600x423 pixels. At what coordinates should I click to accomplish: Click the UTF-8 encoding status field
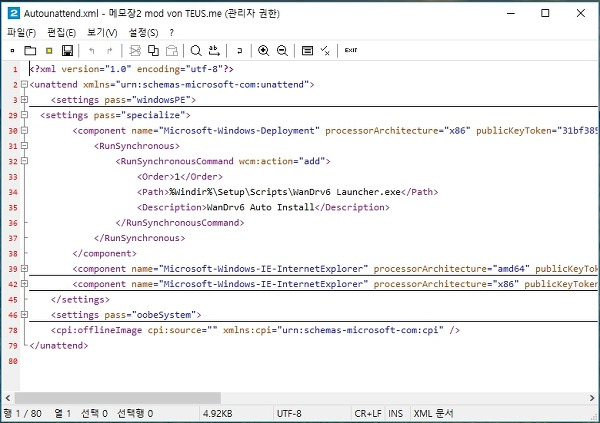click(x=289, y=414)
